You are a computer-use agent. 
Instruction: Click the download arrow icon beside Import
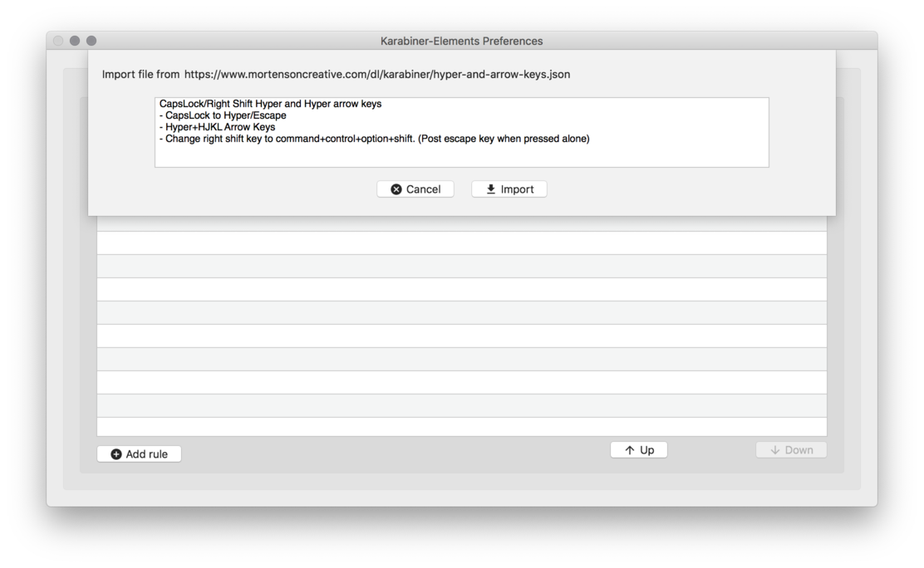point(491,189)
